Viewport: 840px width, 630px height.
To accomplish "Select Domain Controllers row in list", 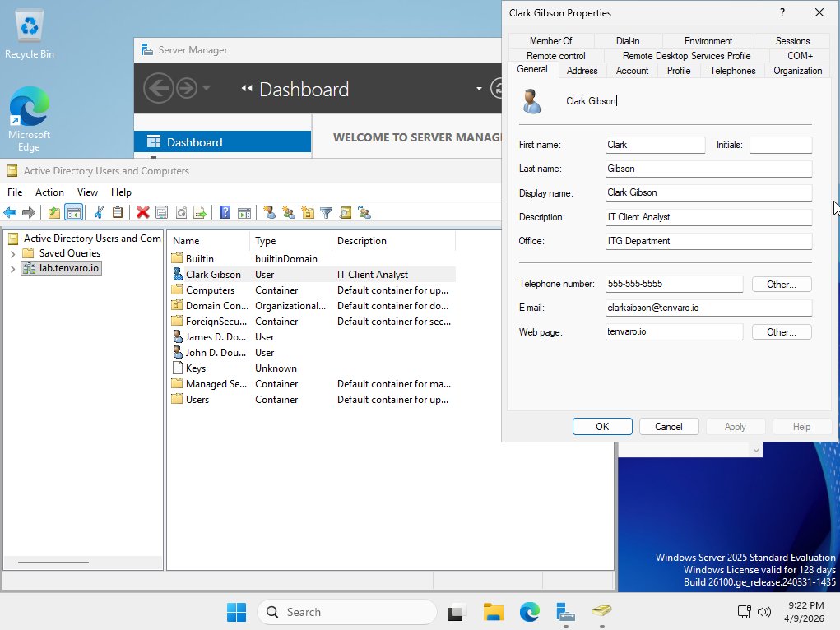I will tap(313, 305).
